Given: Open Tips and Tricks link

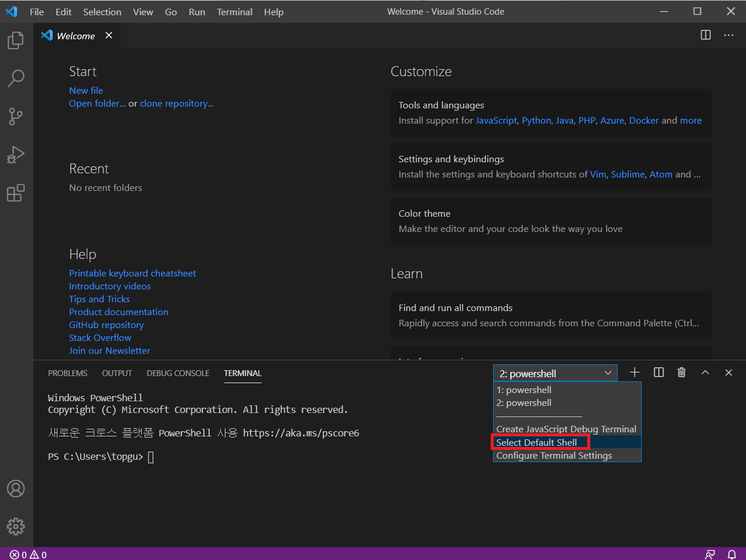Looking at the screenshot, I should (100, 299).
